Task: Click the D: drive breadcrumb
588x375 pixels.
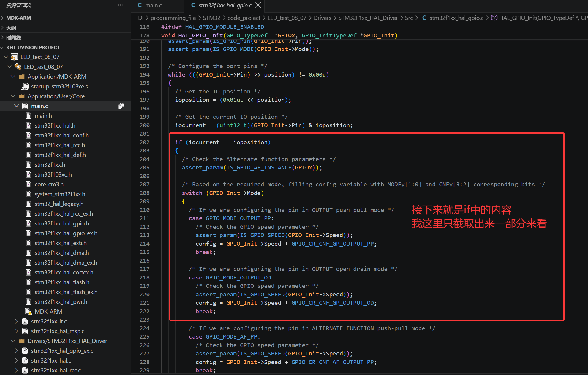Action: (140, 18)
